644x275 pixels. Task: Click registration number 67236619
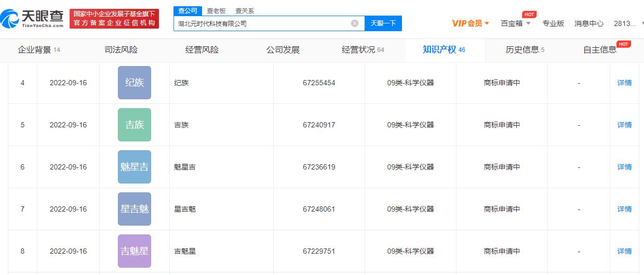point(319,167)
